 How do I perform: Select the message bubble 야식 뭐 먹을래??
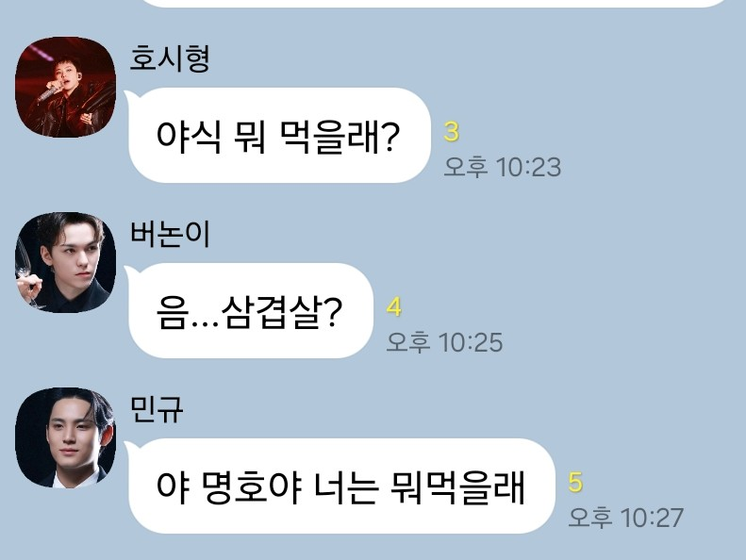[x=279, y=136]
